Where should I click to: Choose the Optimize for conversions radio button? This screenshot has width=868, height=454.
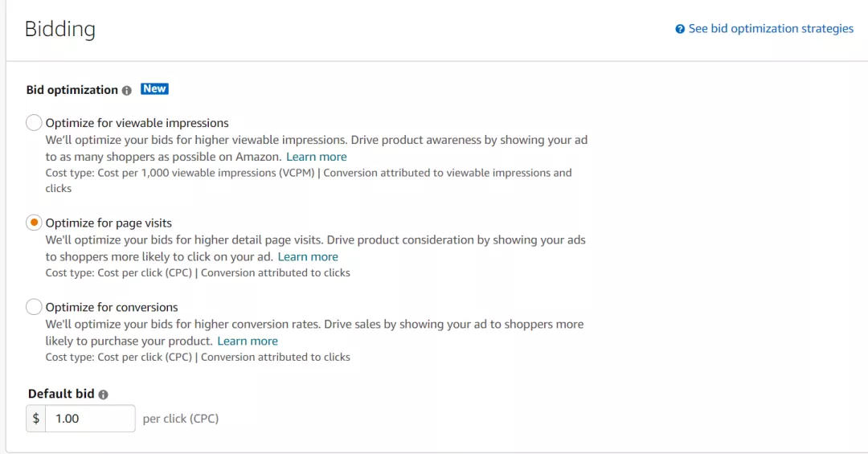coord(34,307)
